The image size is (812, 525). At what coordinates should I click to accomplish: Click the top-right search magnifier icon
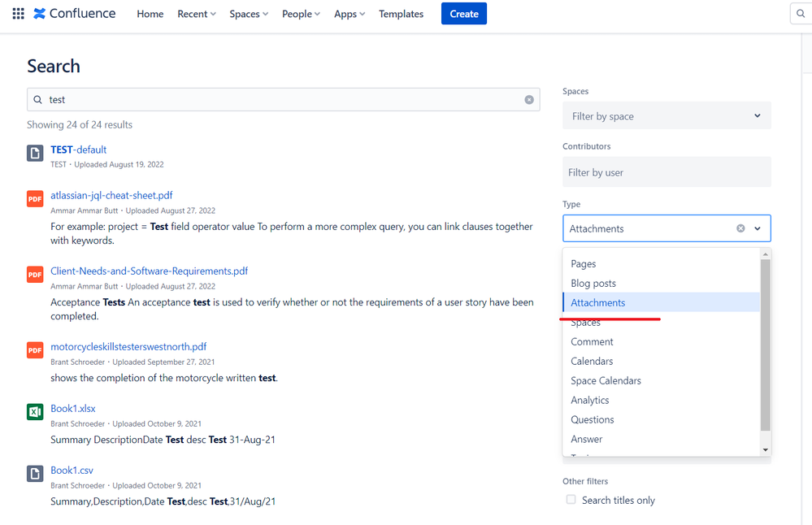pyautogui.click(x=801, y=14)
